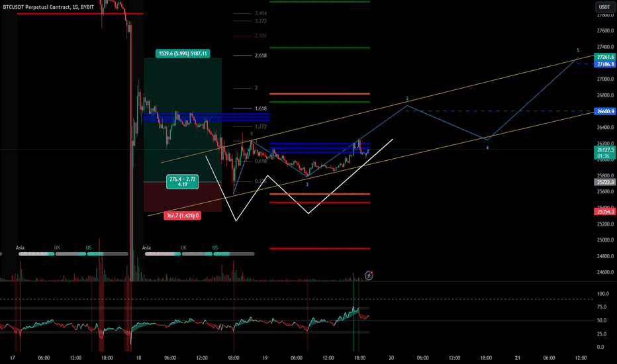
Task: Click date 17 on the time axis
Action: point(12,358)
